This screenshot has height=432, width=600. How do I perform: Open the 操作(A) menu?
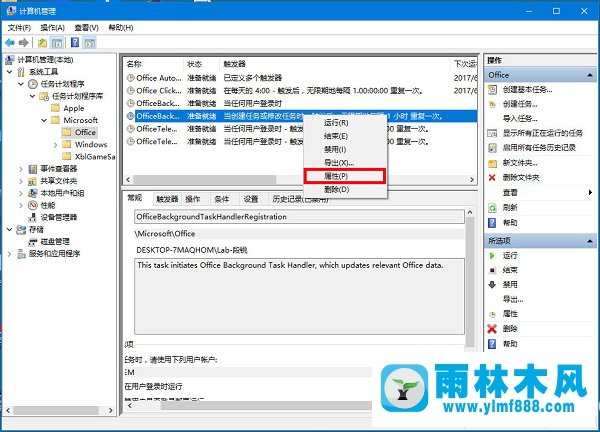(52, 28)
